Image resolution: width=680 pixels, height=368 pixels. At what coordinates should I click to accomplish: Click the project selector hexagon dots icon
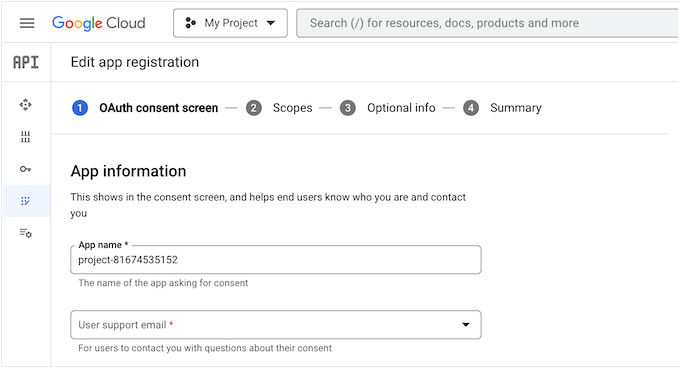point(191,23)
